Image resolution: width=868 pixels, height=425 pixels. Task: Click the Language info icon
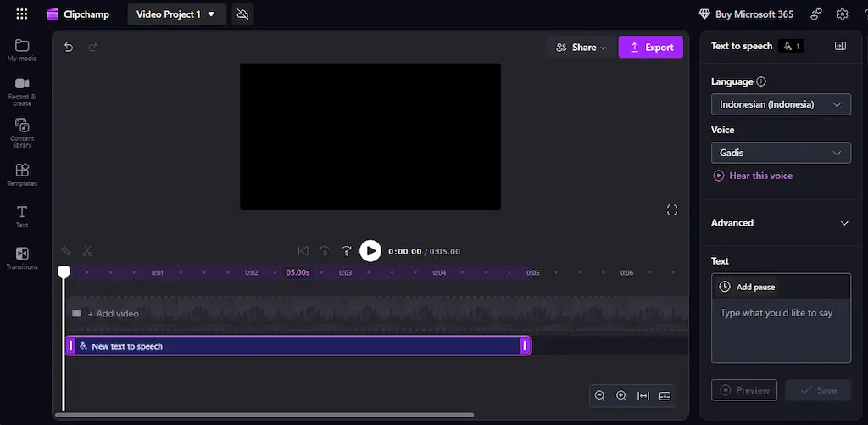click(761, 81)
